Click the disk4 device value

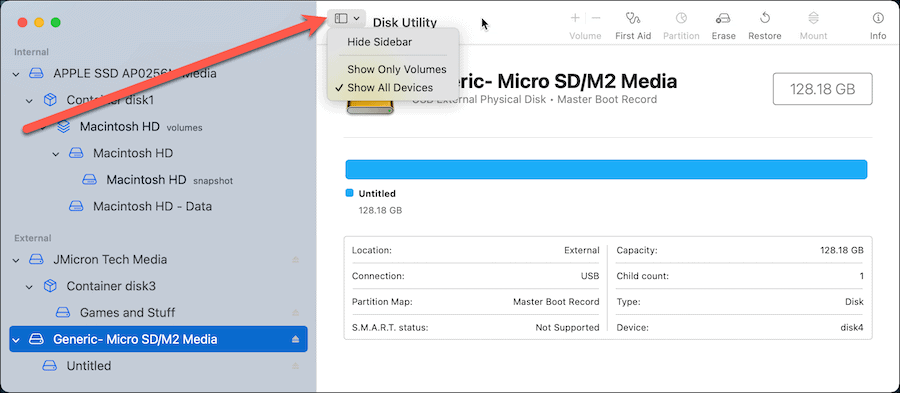pyautogui.click(x=852, y=328)
